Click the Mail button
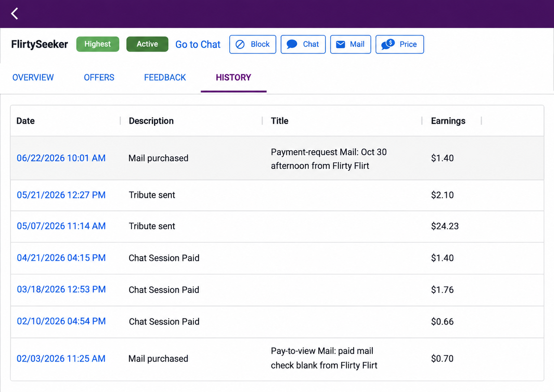Image resolution: width=554 pixels, height=392 pixels. (x=350, y=44)
